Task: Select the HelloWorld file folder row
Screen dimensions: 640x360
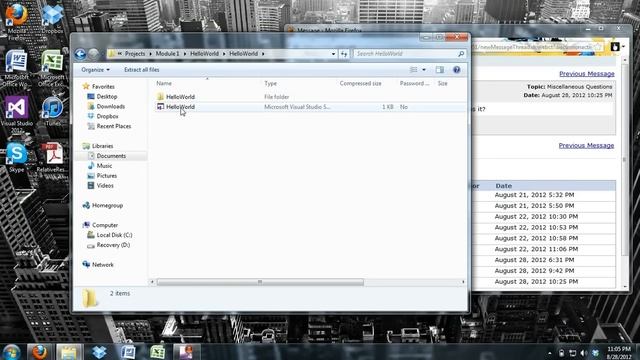Action: 310,97
